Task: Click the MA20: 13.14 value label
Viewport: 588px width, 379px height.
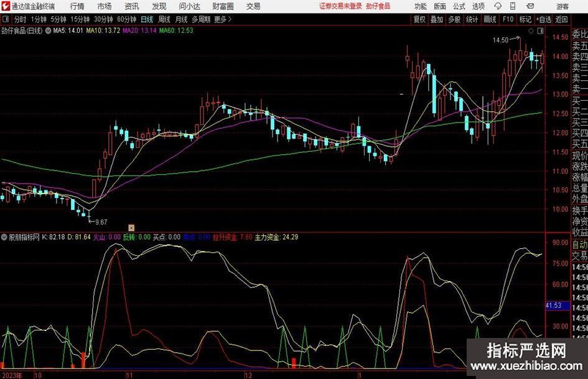Action: coord(139,30)
